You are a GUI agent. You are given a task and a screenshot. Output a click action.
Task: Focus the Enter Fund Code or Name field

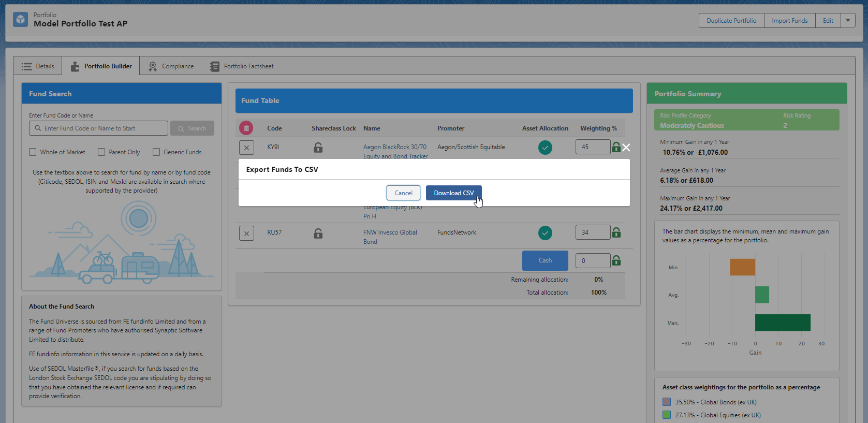click(98, 128)
